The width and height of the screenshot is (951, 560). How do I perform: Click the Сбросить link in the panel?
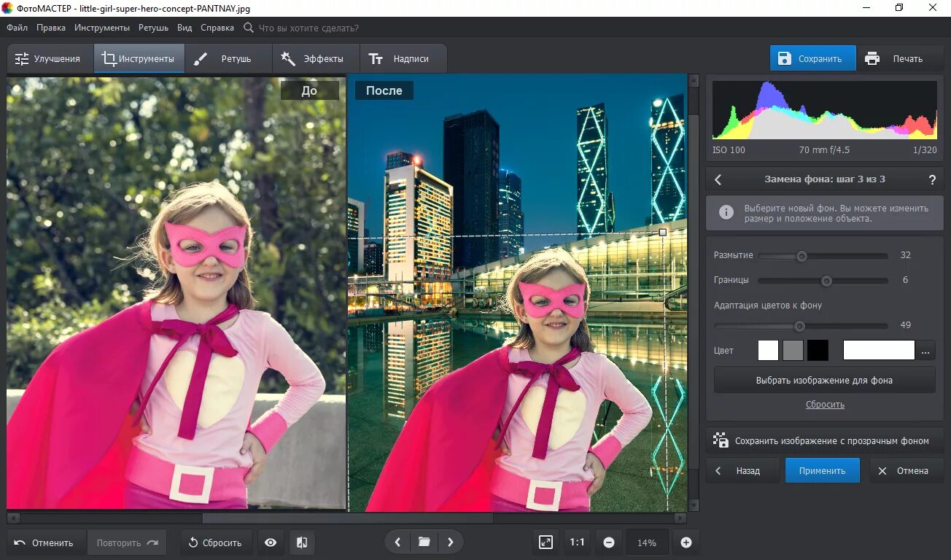[x=825, y=404]
